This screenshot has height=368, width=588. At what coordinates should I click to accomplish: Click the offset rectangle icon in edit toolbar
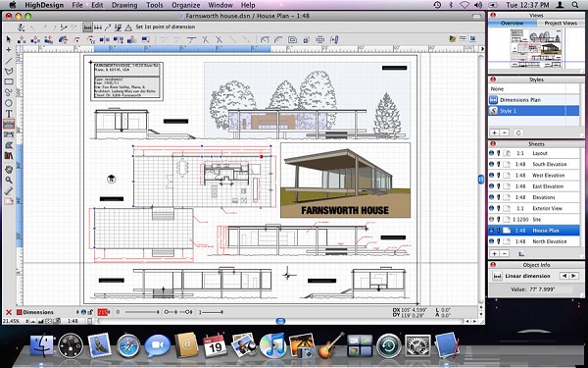pos(292,39)
